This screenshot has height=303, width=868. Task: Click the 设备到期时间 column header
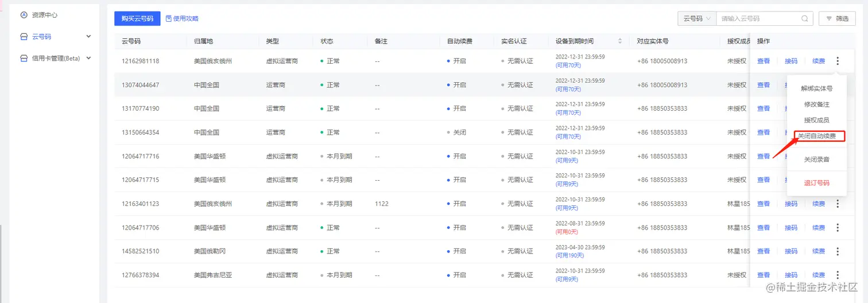click(x=575, y=41)
